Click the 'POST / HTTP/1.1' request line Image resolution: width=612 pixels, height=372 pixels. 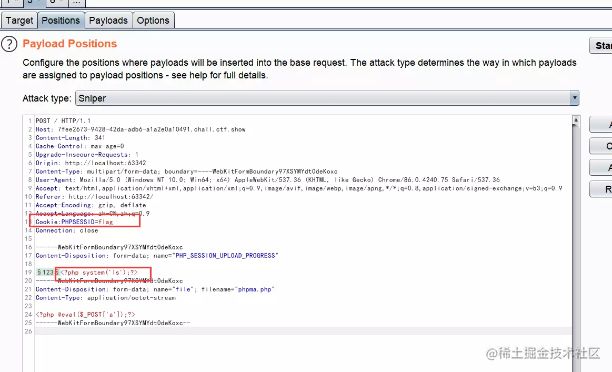[x=63, y=121]
